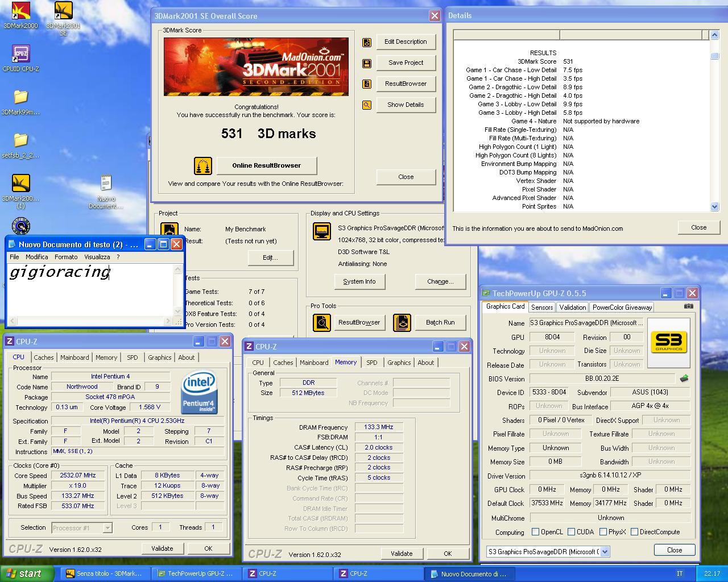The image size is (728, 582).
Task: Click the Batch Run icon
Action: tap(402, 323)
